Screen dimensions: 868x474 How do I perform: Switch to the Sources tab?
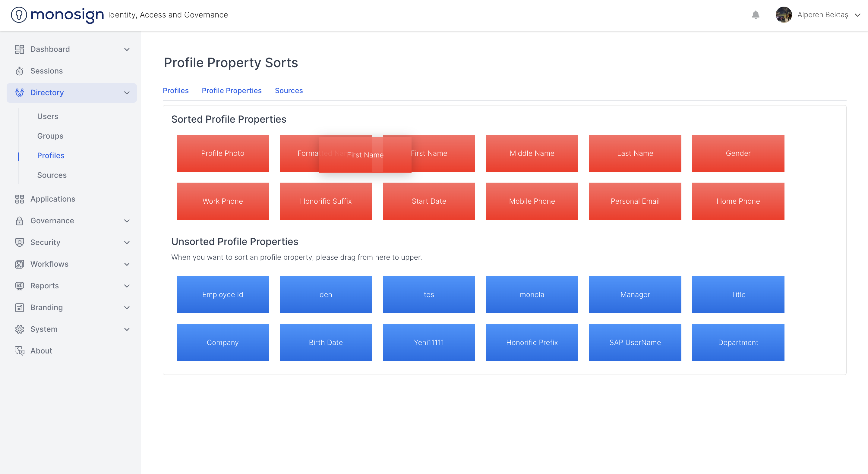pyautogui.click(x=289, y=91)
